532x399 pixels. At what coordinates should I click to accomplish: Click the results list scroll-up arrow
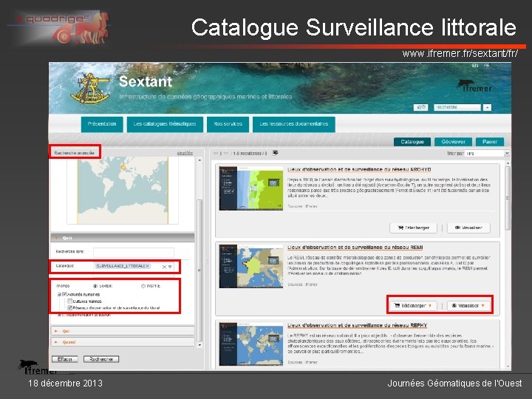508,163
